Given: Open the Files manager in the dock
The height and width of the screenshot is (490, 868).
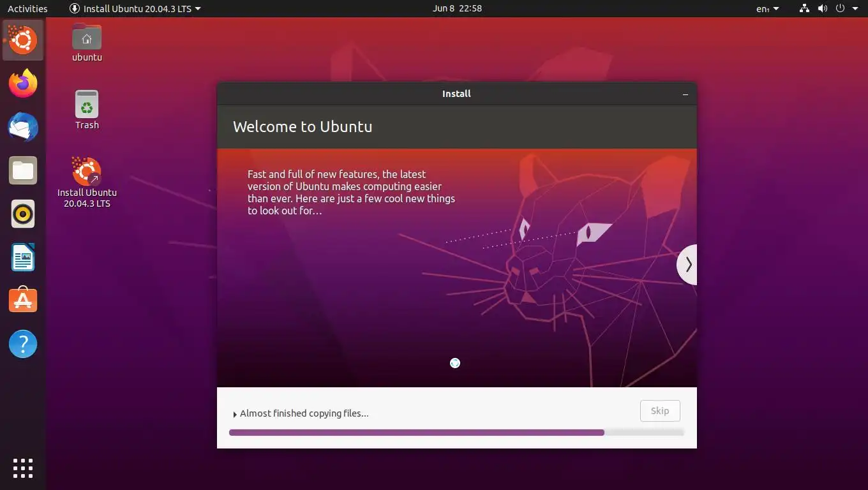Looking at the screenshot, I should [23, 170].
